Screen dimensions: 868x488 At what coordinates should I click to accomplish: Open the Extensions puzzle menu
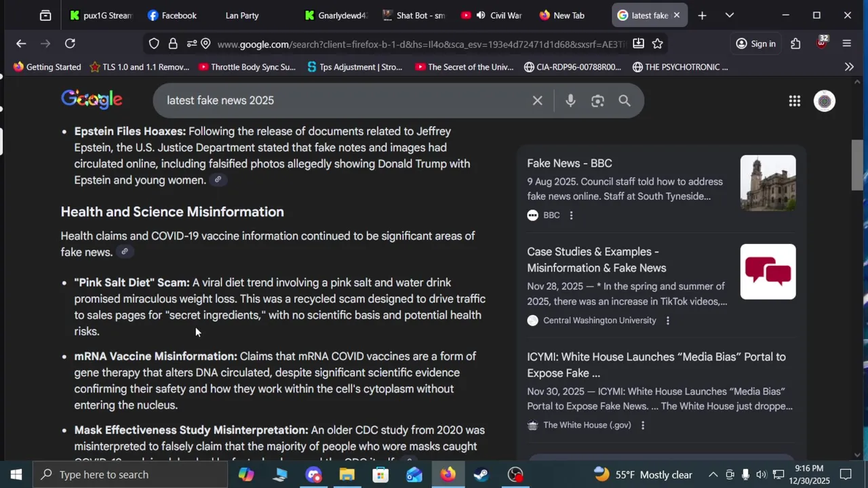click(795, 43)
